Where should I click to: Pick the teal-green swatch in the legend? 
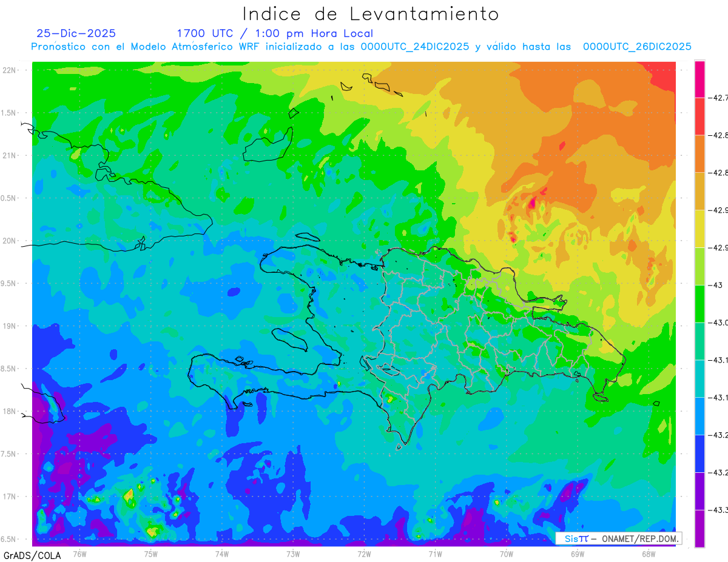point(699,341)
